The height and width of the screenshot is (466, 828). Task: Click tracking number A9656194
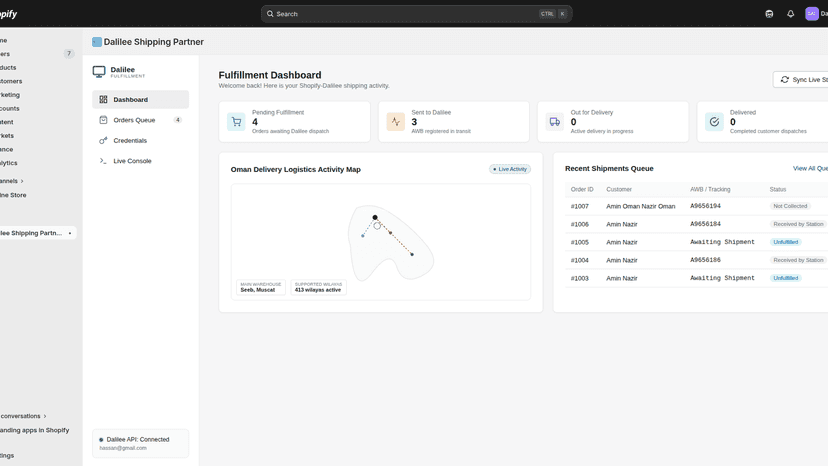[x=705, y=206]
